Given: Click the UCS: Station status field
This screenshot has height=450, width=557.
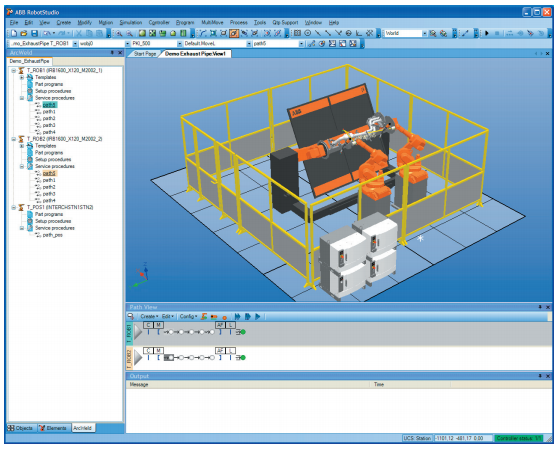Looking at the screenshot, I should tap(417, 438).
